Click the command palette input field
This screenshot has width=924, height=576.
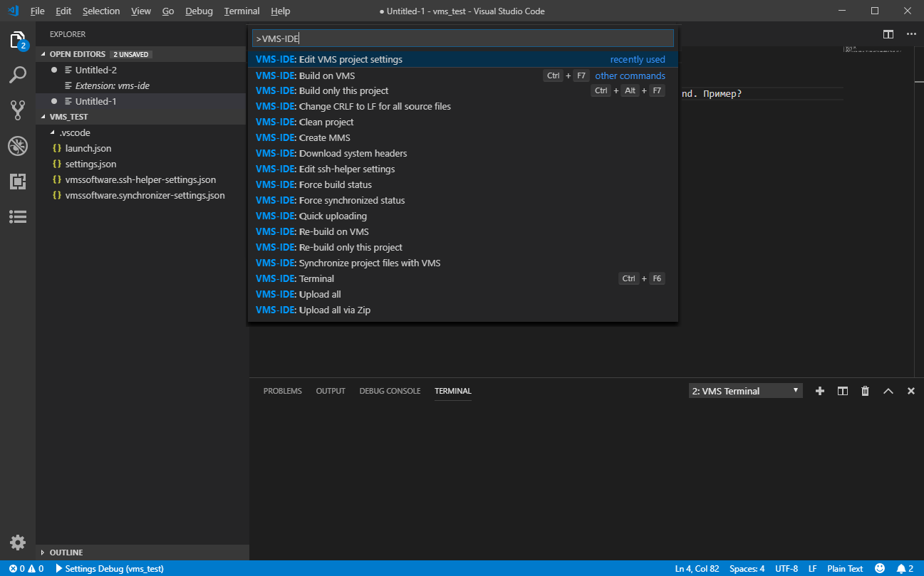463,38
